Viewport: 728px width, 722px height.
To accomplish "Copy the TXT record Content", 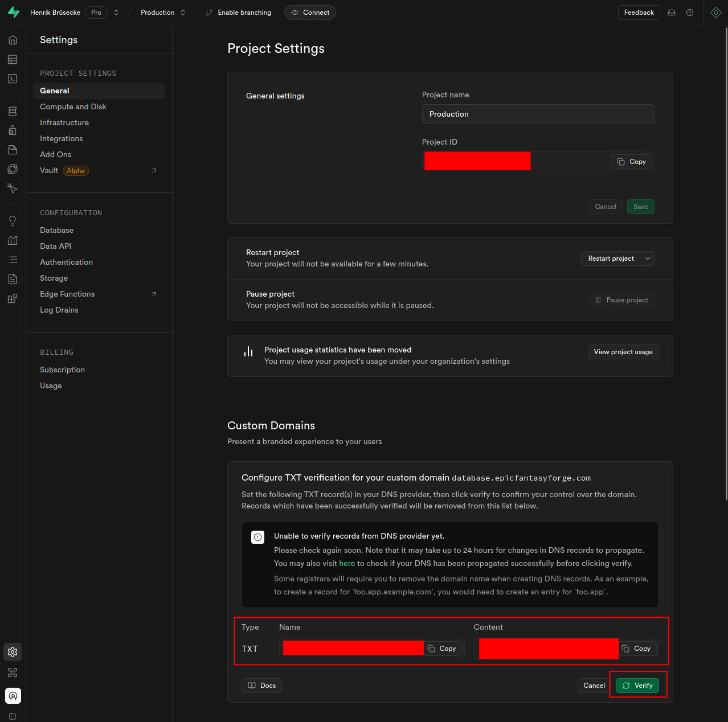I will [x=637, y=649].
